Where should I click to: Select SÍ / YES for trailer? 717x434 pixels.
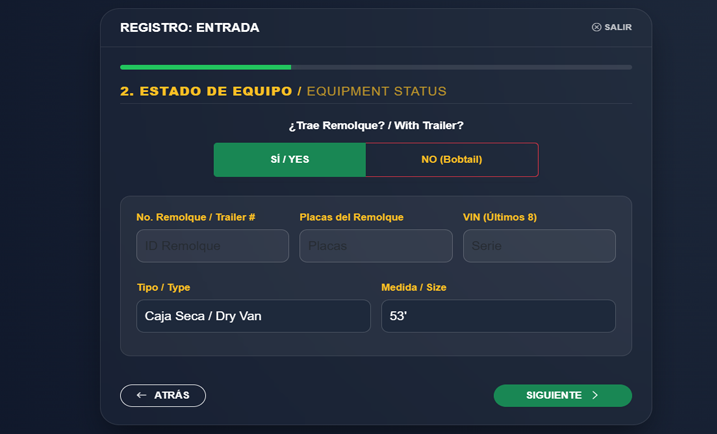point(290,160)
